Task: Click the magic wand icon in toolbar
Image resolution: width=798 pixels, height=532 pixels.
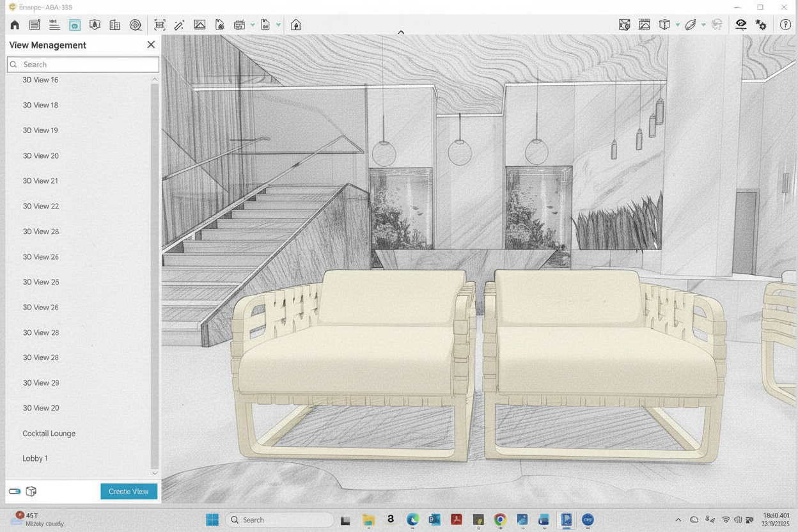Action: tap(180, 25)
